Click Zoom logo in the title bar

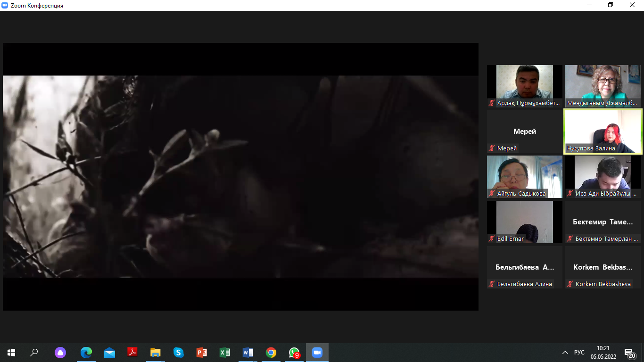coord(5,5)
